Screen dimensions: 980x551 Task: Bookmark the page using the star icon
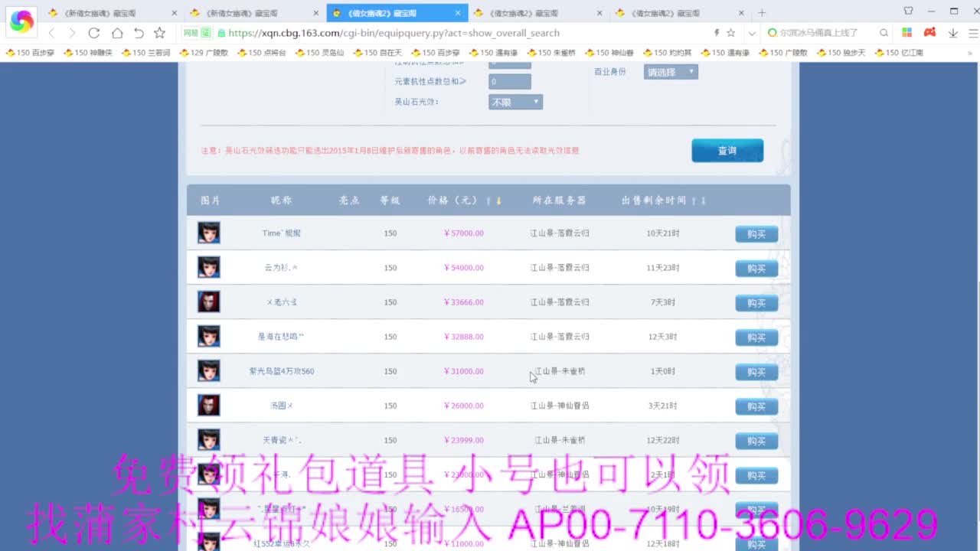click(158, 33)
